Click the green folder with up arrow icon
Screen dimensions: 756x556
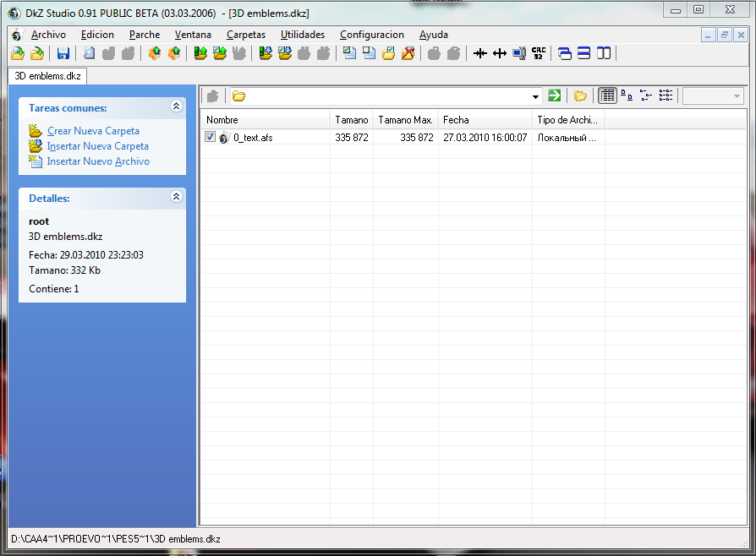[200, 53]
